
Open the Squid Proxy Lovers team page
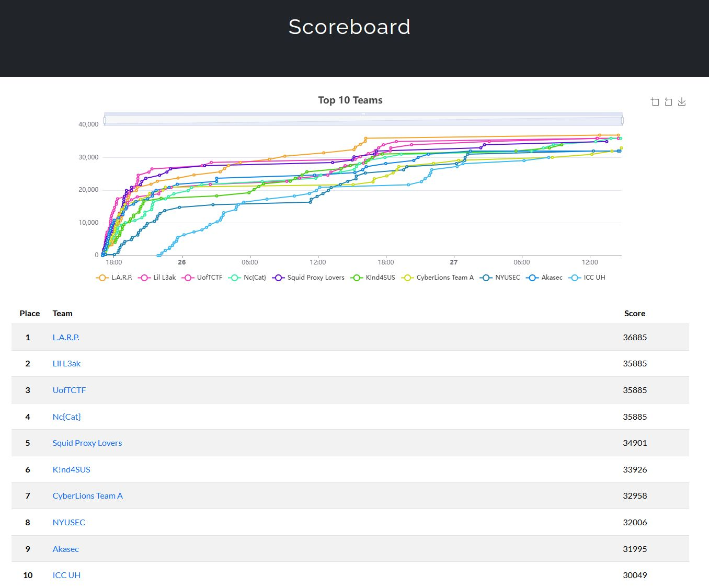tap(87, 443)
